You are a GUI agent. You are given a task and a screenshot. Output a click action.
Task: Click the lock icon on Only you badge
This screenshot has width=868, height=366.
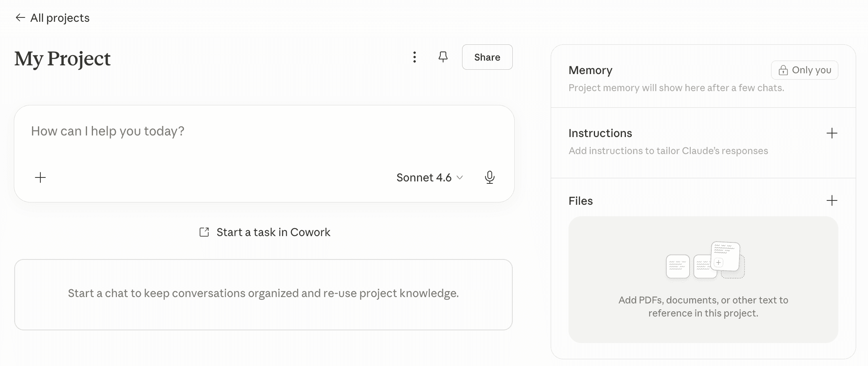784,70
